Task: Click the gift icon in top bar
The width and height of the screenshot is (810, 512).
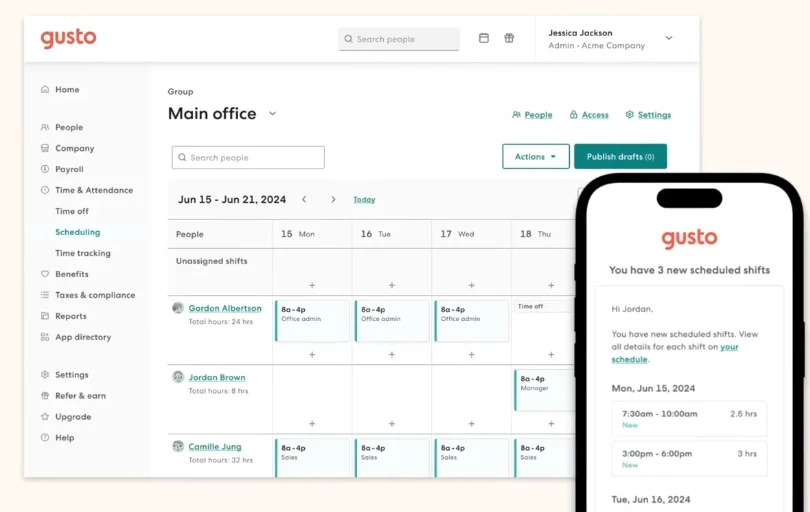Action: click(509, 39)
